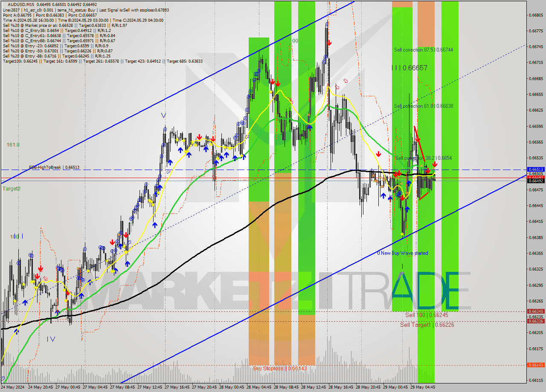Click the blue '0.66513' price tag on axis

click(x=536, y=169)
